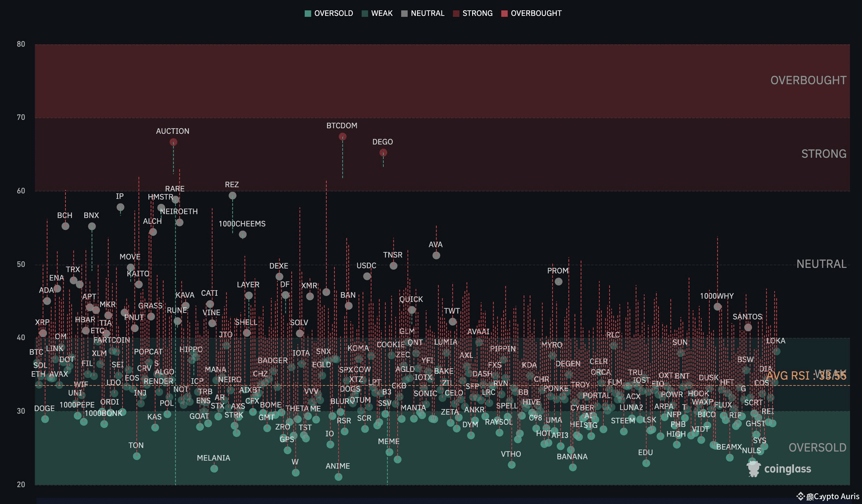Click the 1000WHY data point dot

tap(717, 307)
